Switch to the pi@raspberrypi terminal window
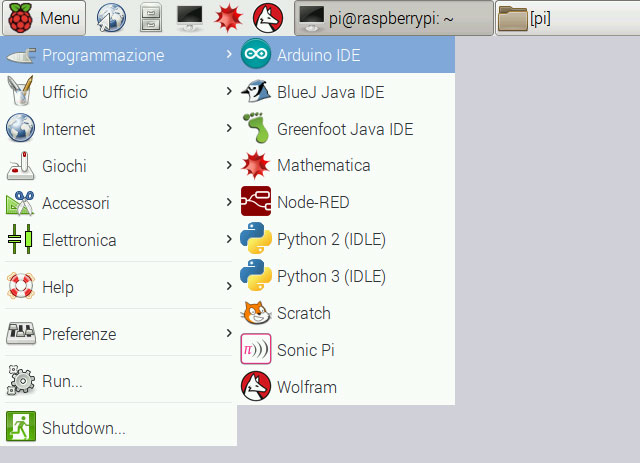The width and height of the screenshot is (640, 463). (394, 18)
